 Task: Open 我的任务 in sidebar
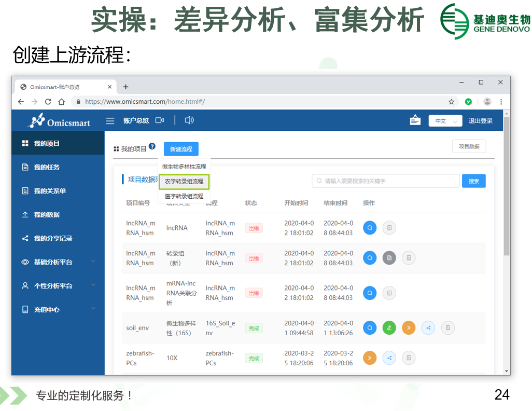point(58,167)
